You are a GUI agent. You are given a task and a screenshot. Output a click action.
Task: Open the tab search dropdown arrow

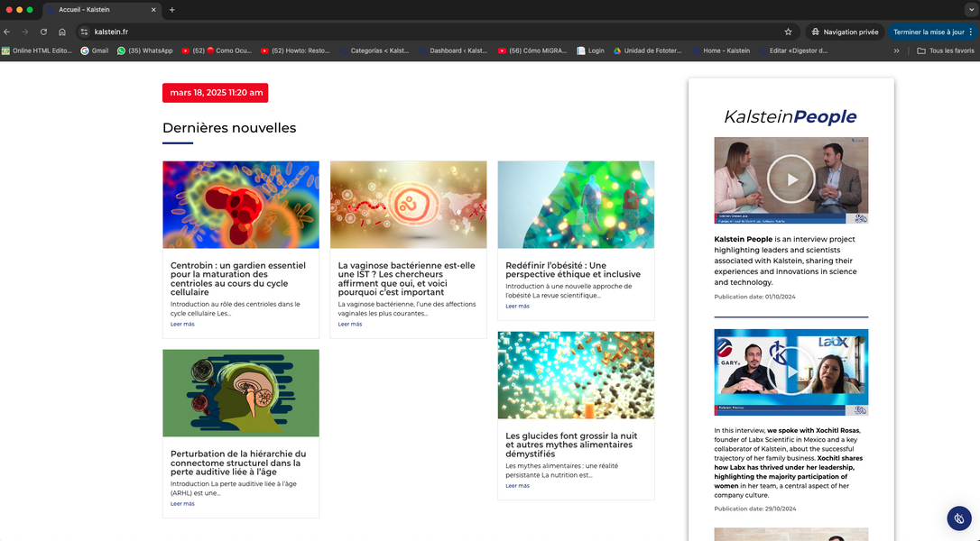click(969, 10)
